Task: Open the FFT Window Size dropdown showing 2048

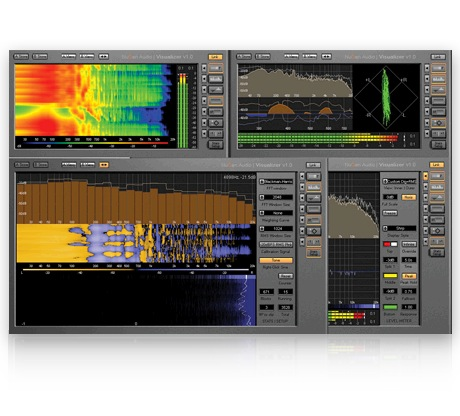Action: pos(276,197)
